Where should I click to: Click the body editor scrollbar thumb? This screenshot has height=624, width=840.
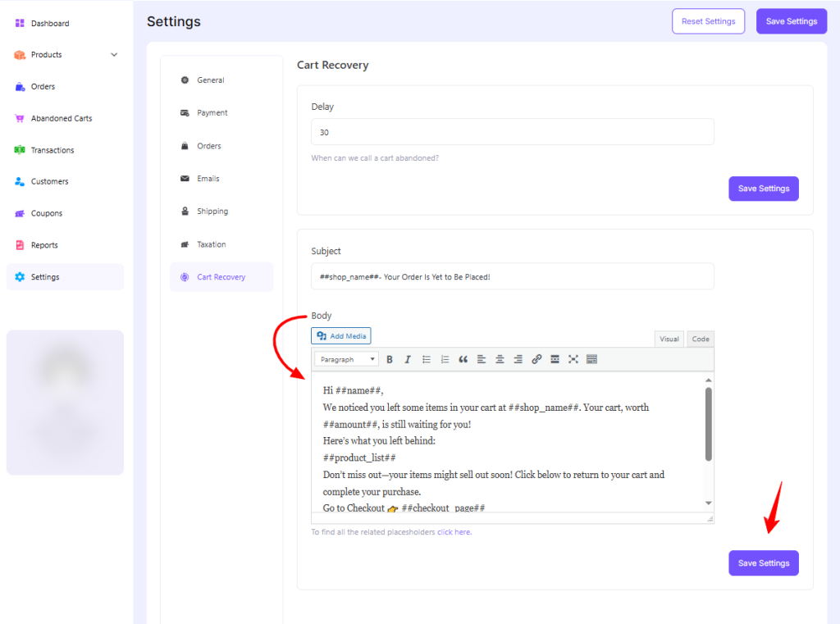coord(708,424)
